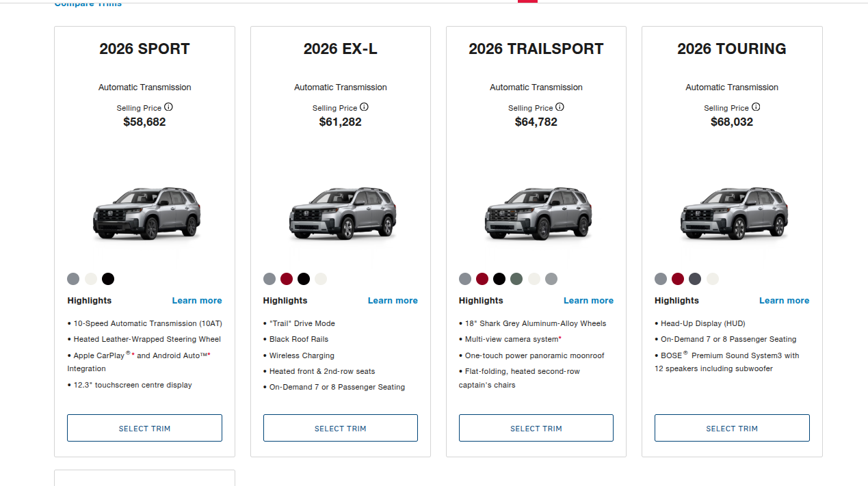Select the 2026 TrailSport trim button

coord(536,429)
